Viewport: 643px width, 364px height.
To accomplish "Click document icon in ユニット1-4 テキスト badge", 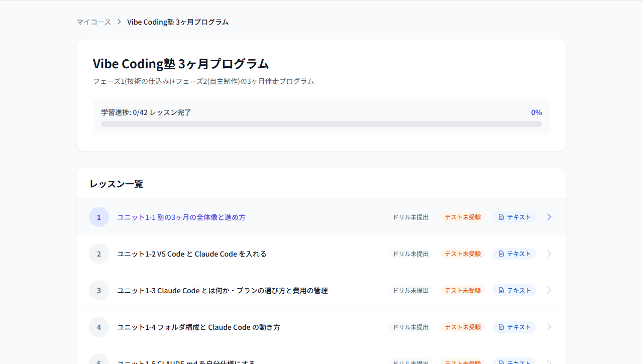I will [501, 327].
